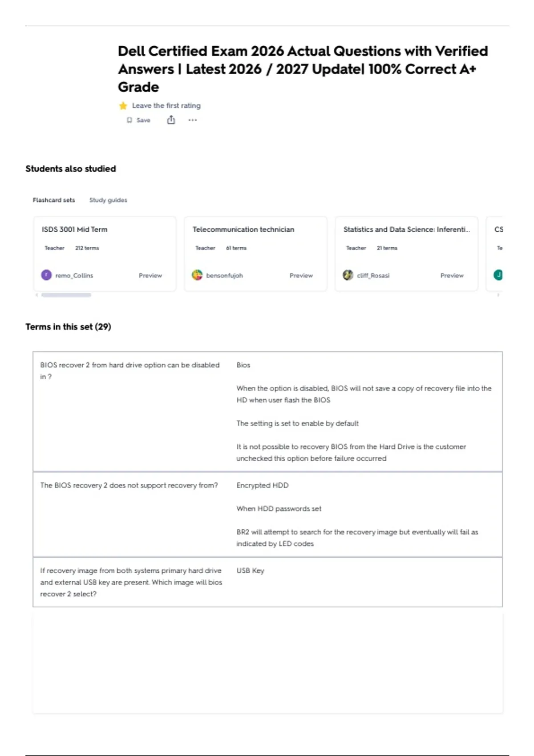Open the three-dot more options menu
The height and width of the screenshot is (756, 534).
pyautogui.click(x=192, y=120)
